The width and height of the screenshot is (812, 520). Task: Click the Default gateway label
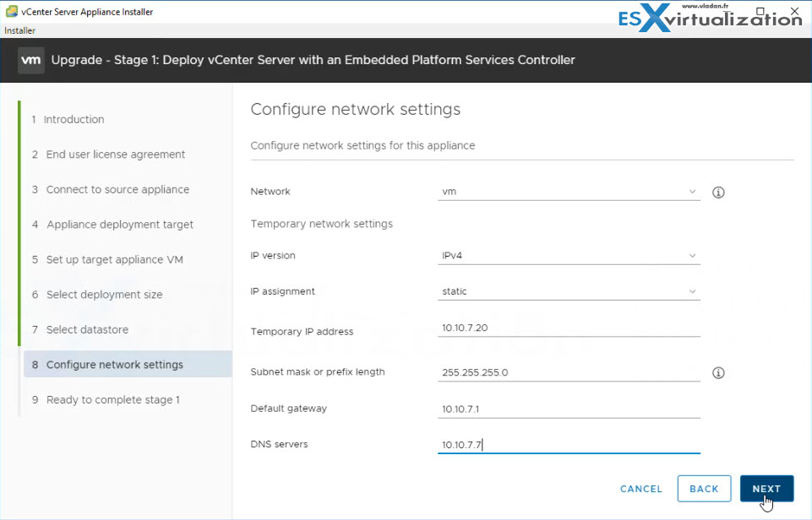pos(288,409)
